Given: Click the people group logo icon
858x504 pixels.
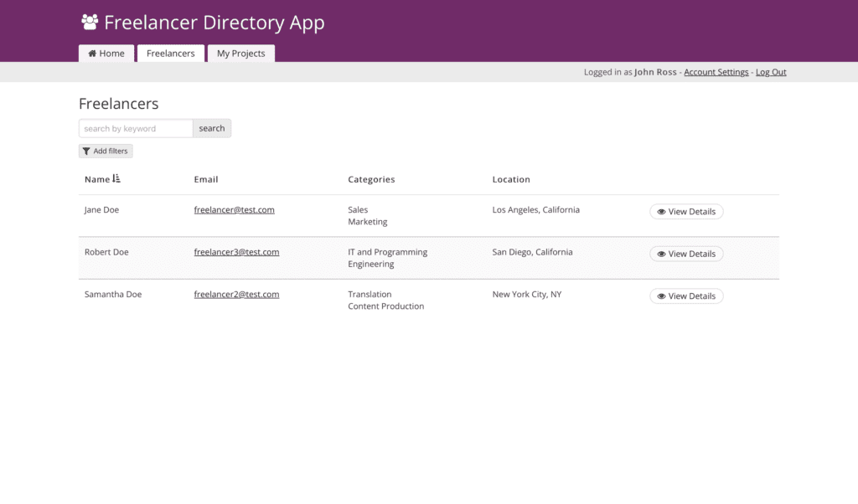Looking at the screenshot, I should pos(90,23).
